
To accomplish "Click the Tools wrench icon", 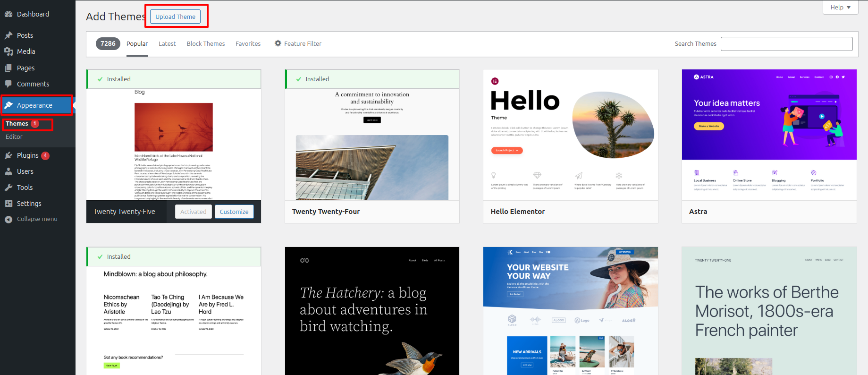I will (8, 187).
